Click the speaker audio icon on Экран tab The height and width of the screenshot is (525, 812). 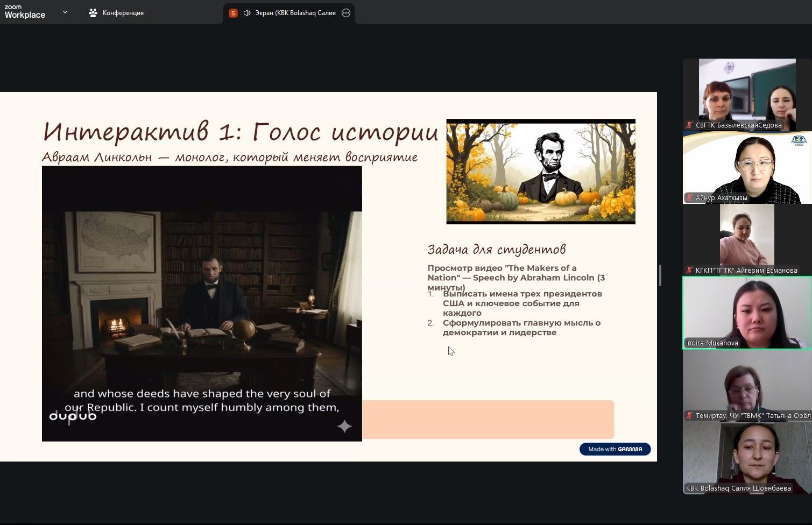point(247,13)
